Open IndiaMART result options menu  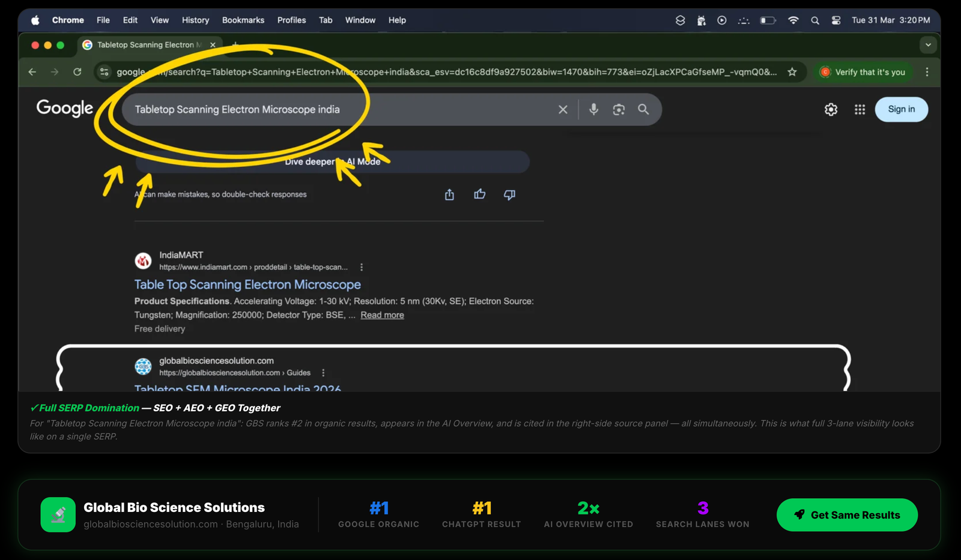[362, 267]
